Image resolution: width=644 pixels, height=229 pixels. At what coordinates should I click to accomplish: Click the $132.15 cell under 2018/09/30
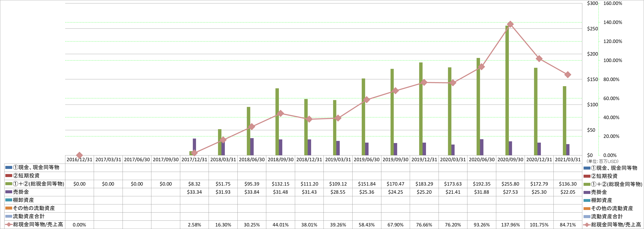[281, 184]
